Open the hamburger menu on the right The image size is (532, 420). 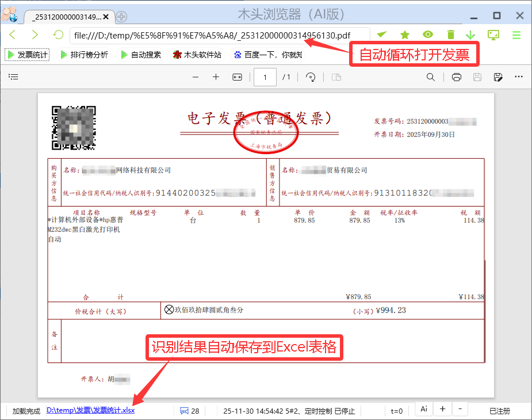point(517,35)
